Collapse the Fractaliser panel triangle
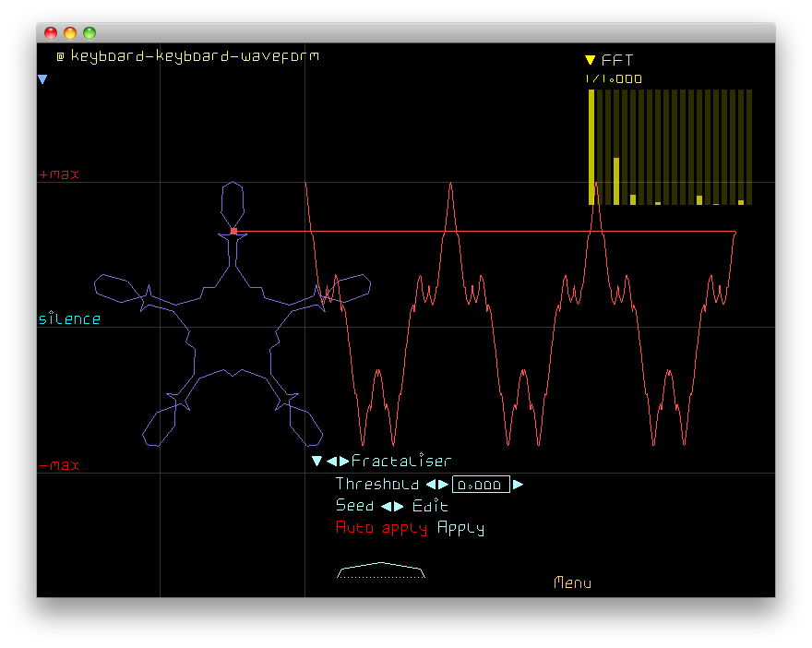 [x=316, y=461]
